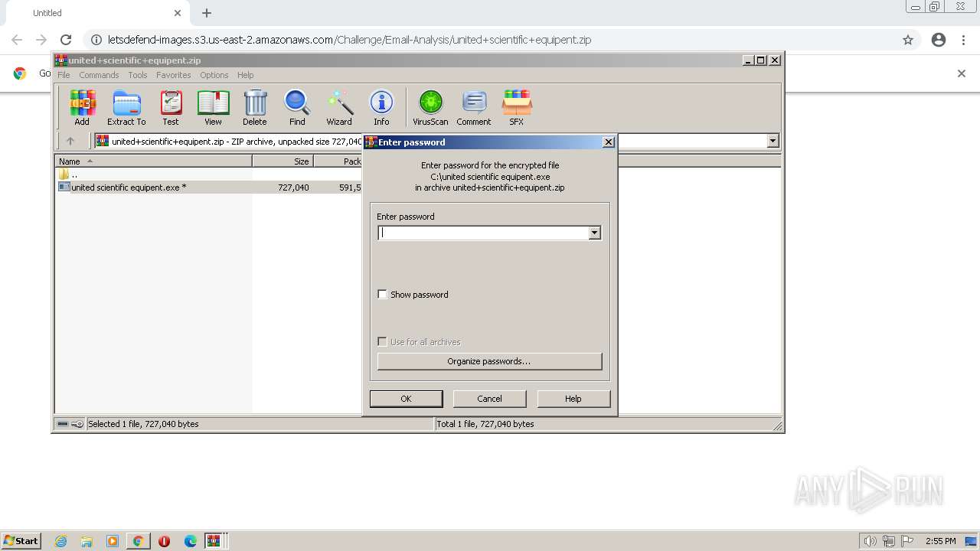Click the Opera taskbar icon
The width and height of the screenshot is (980, 551).
point(164,541)
